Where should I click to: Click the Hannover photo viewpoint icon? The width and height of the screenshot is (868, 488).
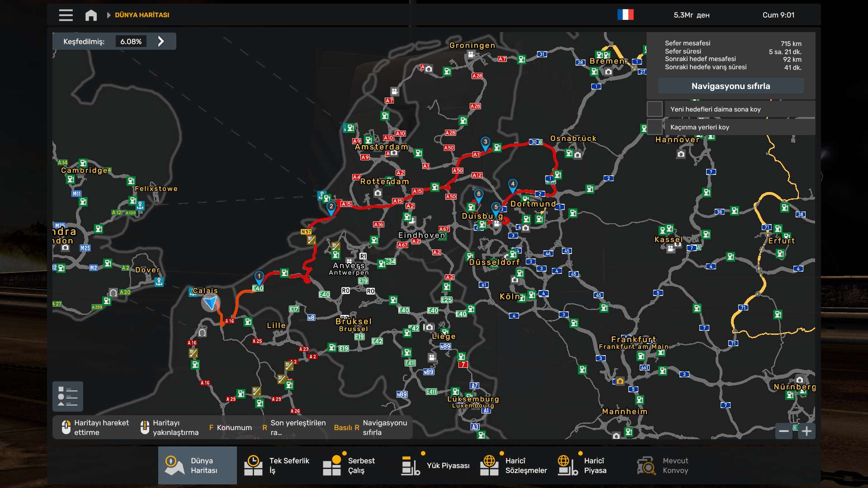point(681,154)
